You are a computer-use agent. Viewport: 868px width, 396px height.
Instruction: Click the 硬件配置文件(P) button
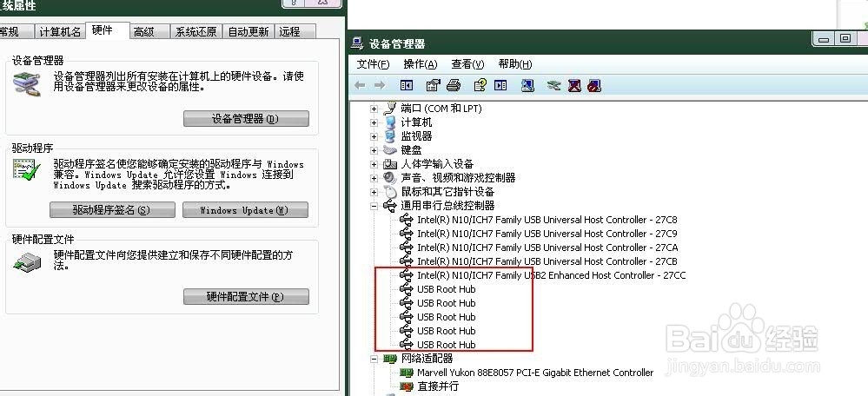pyautogui.click(x=246, y=296)
